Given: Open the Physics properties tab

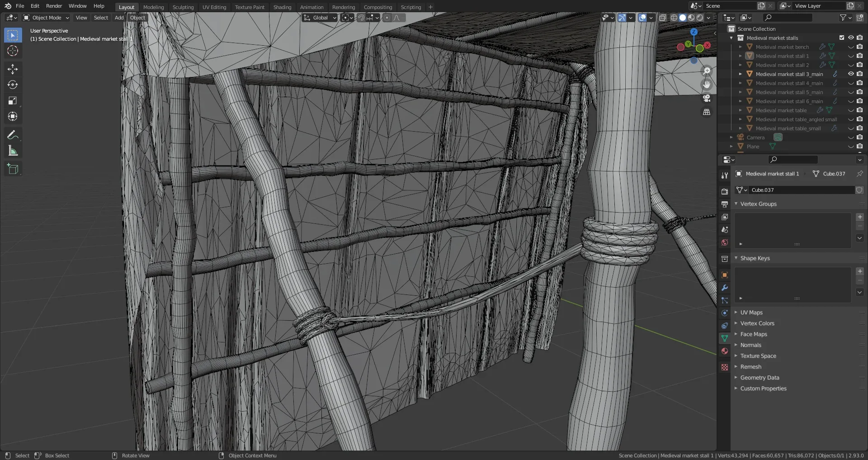Looking at the screenshot, I should coord(725,313).
